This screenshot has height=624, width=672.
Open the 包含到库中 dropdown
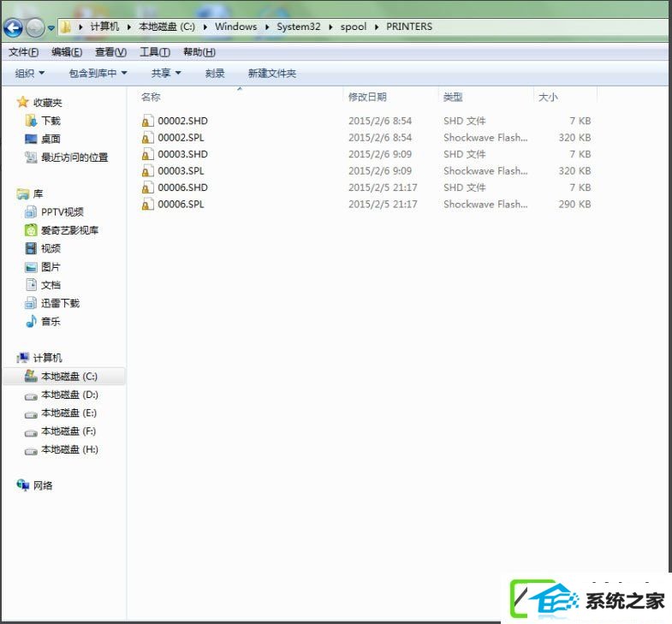tap(98, 74)
